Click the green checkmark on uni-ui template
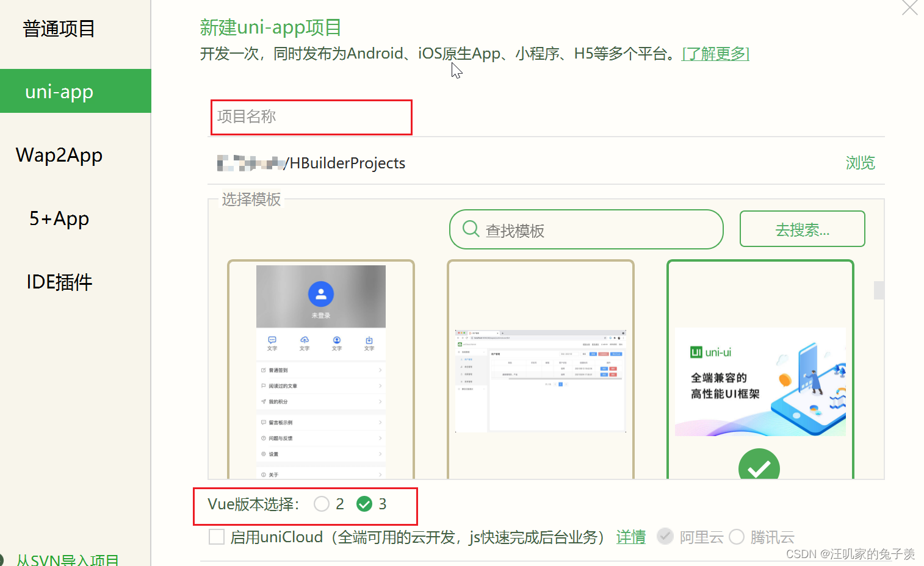Image resolution: width=924 pixels, height=566 pixels. 759,465
